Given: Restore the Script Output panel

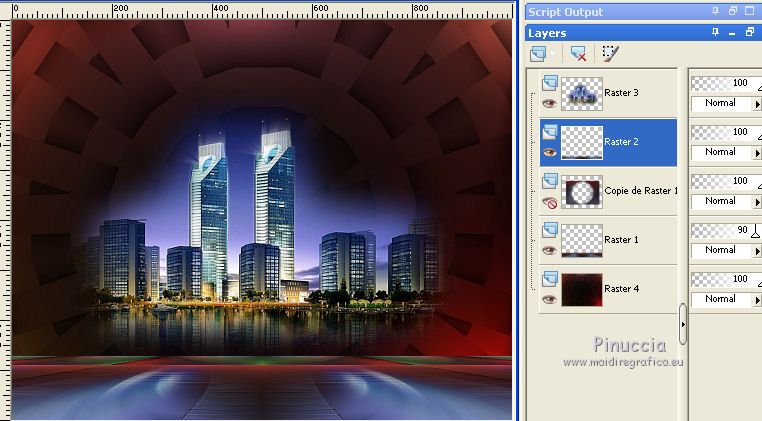Looking at the screenshot, I should click(x=733, y=11).
